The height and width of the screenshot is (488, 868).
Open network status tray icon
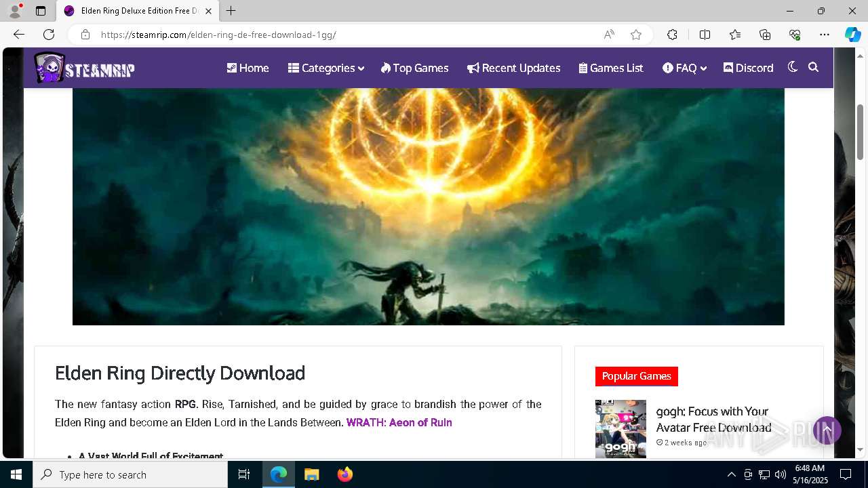click(764, 474)
